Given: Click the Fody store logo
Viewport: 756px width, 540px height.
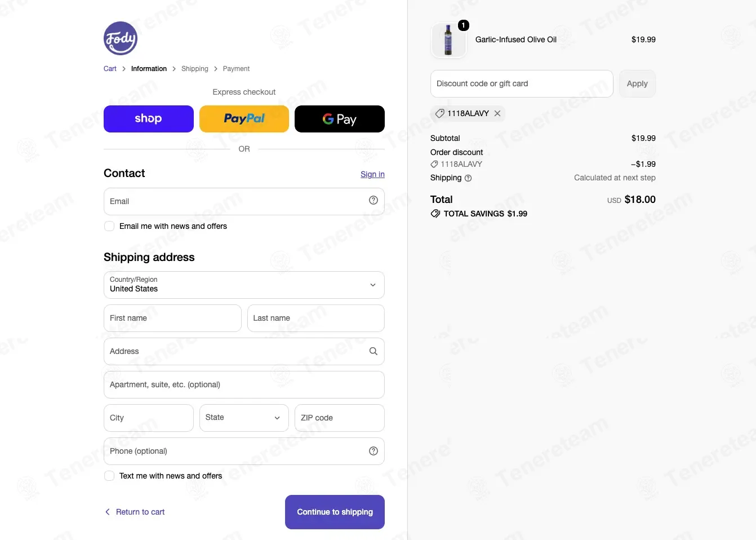Looking at the screenshot, I should pyautogui.click(x=121, y=38).
